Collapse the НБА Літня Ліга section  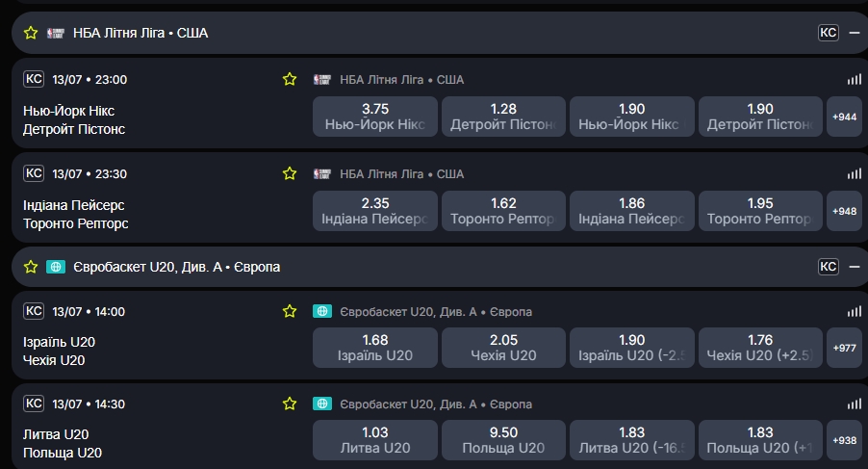[x=855, y=33]
